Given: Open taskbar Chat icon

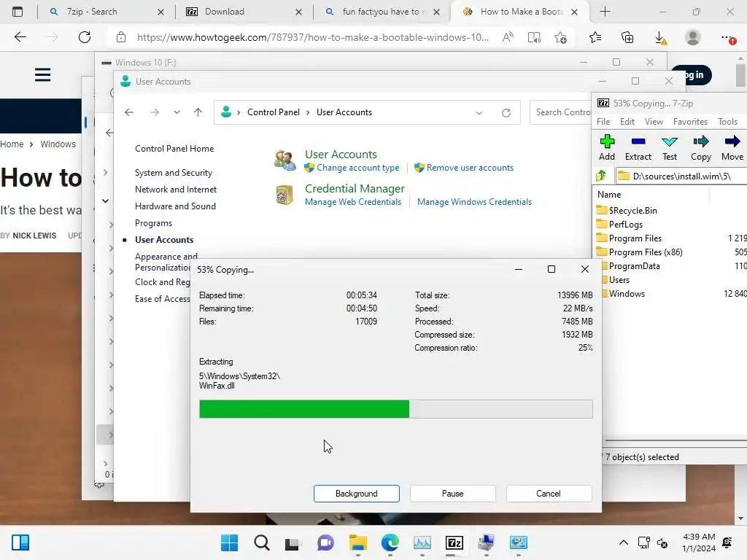Looking at the screenshot, I should coord(325,542).
